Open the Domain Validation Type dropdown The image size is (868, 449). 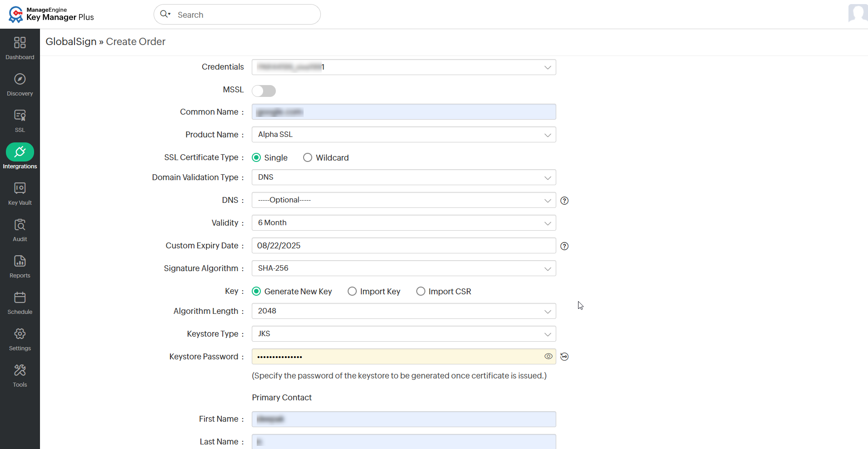click(404, 177)
